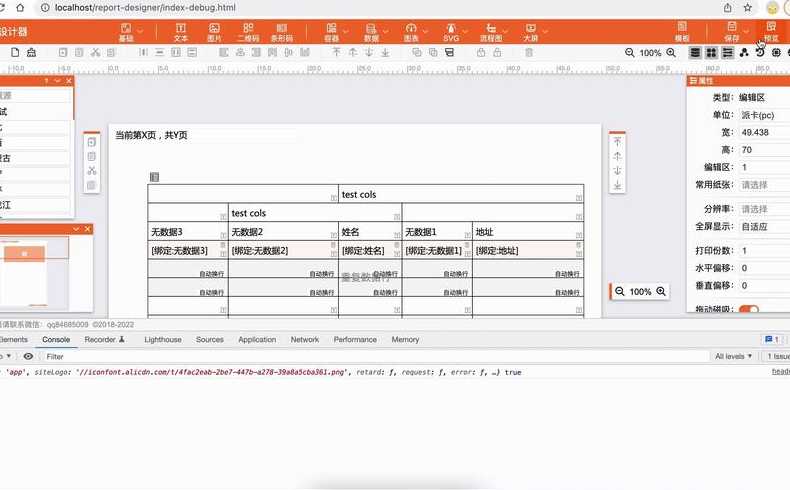Image resolution: width=790 pixels, height=490 pixels.
Task: Bookmark page with the star icon
Action: [x=748, y=8]
